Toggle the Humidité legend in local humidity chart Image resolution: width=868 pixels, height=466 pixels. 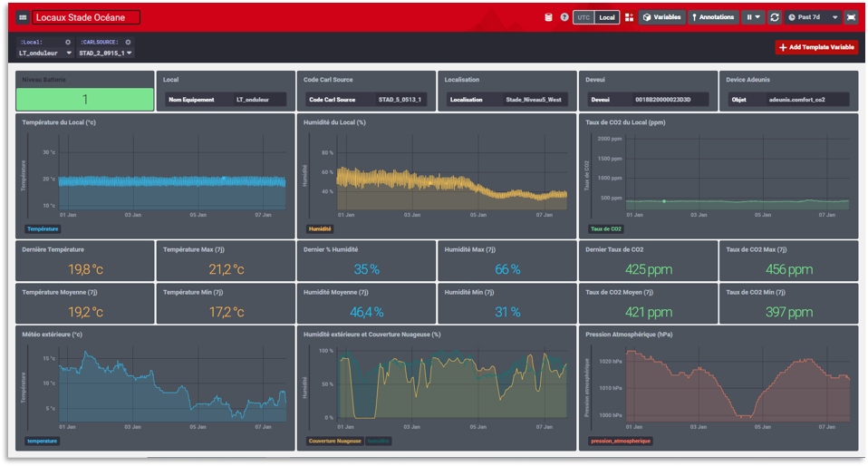pos(320,228)
